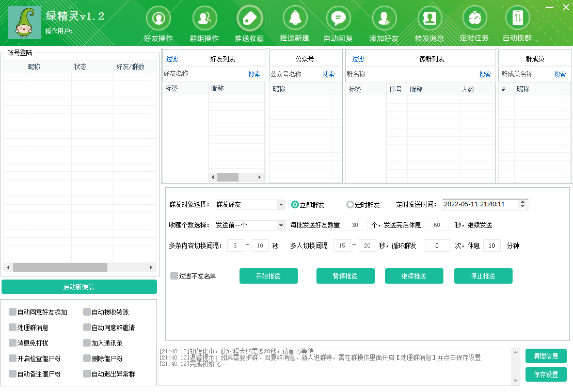
Task: Click left arrow of 好友列表 scrollbar
Action: (213, 177)
